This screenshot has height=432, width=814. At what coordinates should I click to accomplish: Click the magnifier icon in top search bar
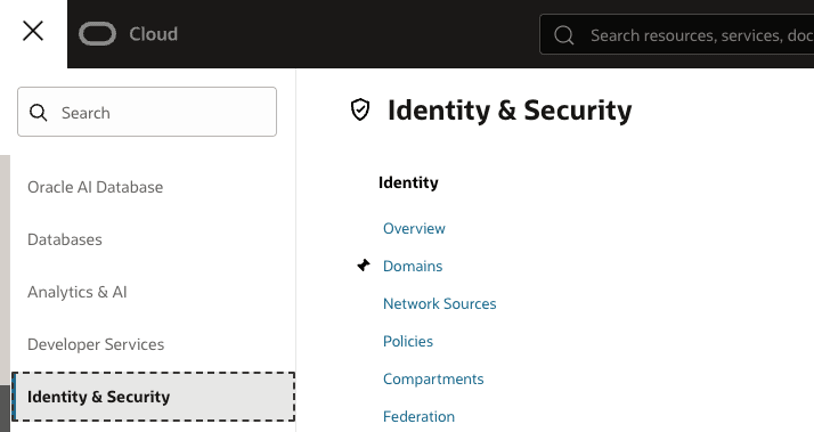564,35
